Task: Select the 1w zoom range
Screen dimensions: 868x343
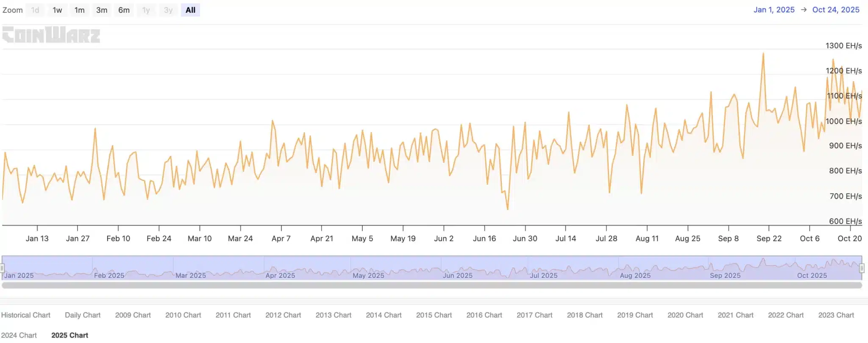Action: (x=57, y=10)
